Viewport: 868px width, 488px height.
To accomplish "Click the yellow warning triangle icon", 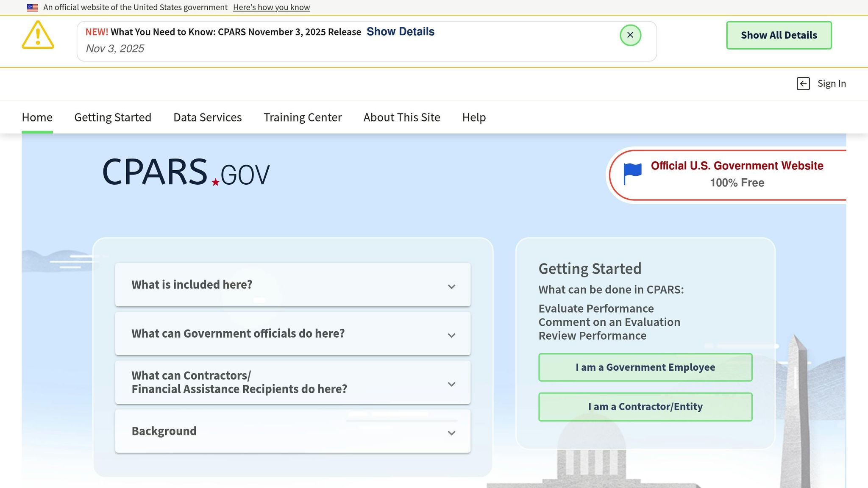I will [x=38, y=36].
